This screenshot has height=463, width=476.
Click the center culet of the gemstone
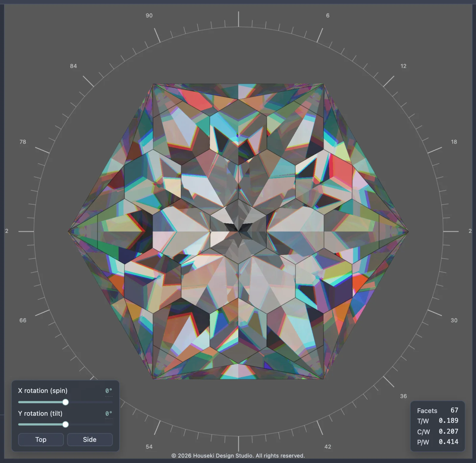pyautogui.click(x=238, y=231)
